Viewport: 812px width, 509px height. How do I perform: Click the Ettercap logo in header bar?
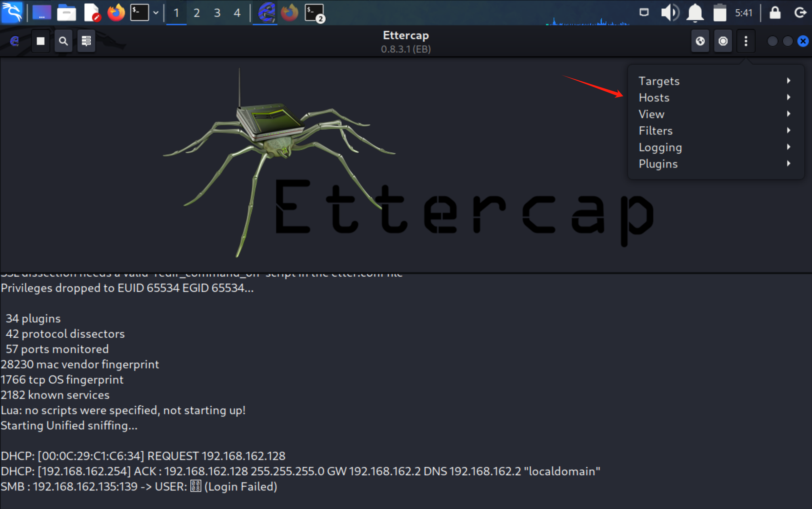tap(15, 41)
